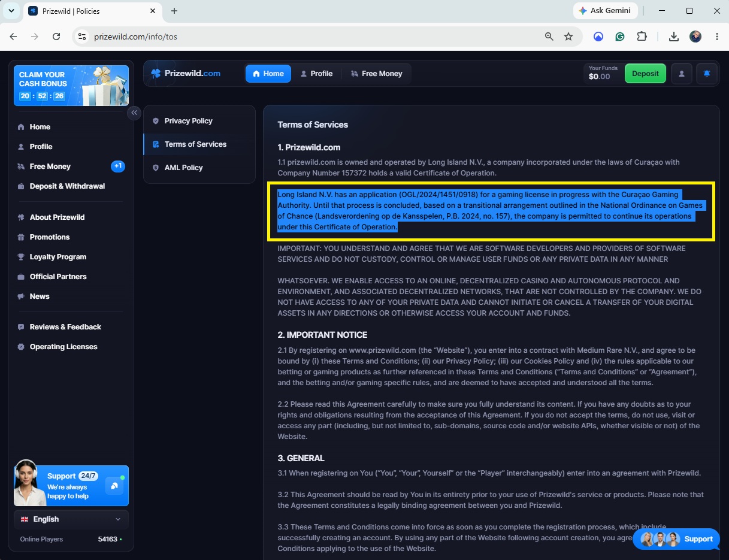Image resolution: width=729 pixels, height=560 pixels.
Task: Open Deposit & Withdrawal in sidebar
Action: [x=71, y=186]
